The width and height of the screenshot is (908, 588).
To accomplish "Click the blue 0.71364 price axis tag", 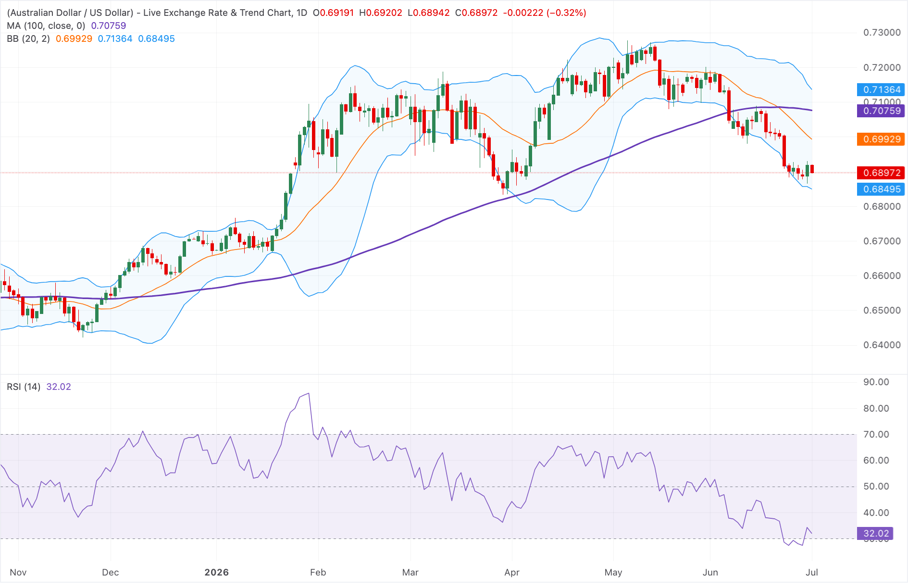I will 881,90.
